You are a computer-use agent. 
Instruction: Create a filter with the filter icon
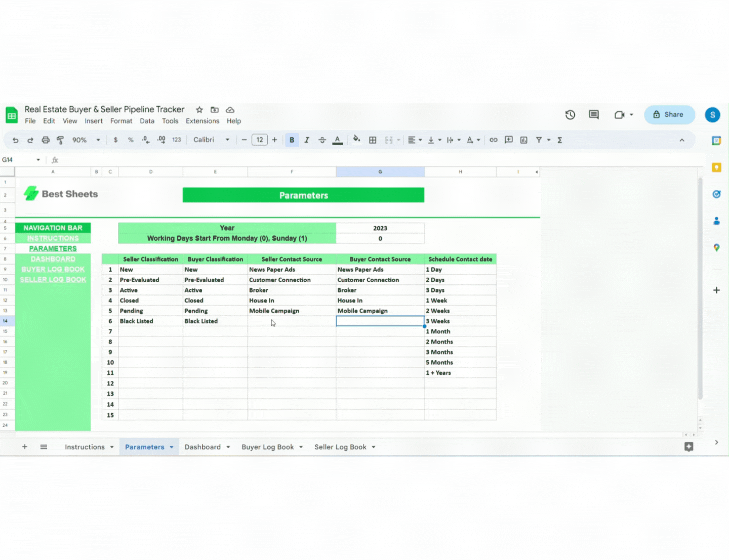[x=539, y=140]
